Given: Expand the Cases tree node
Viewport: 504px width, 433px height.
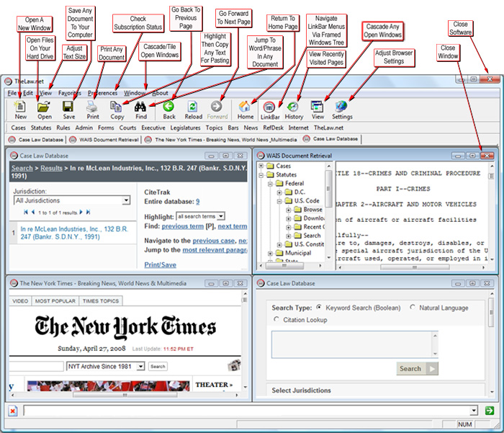Looking at the screenshot, I should click(261, 166).
